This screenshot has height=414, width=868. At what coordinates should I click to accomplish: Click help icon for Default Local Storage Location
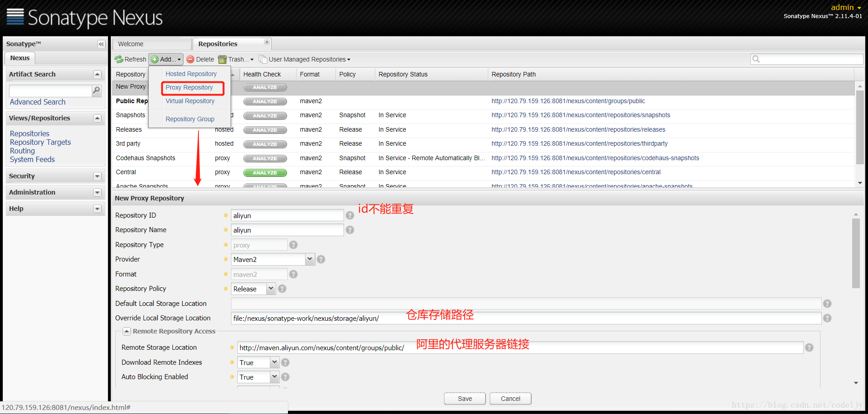[827, 304]
